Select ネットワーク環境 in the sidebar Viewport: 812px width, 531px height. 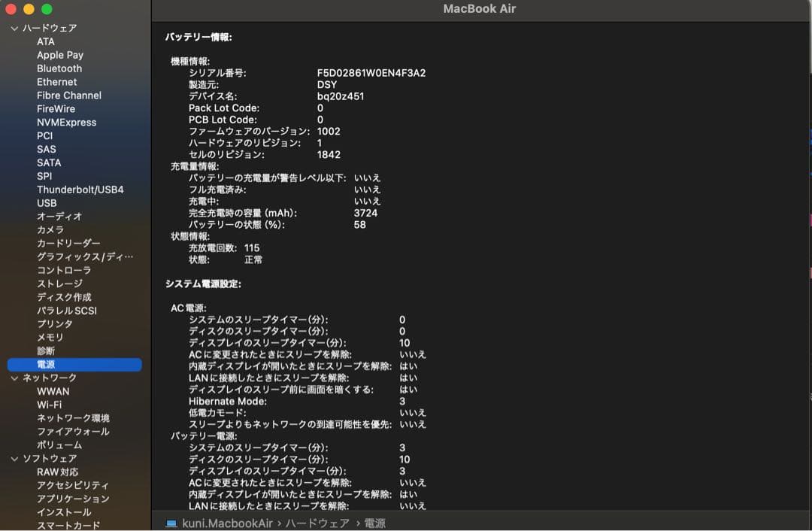point(73,419)
